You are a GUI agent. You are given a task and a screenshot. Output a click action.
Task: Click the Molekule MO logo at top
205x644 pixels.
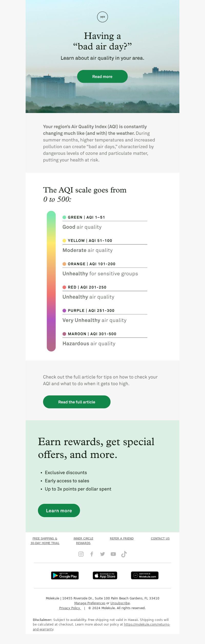coord(102,17)
